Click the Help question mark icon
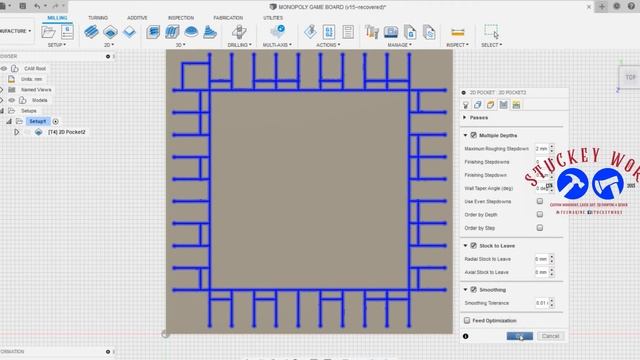Viewport: 640px width, 360px height. [631, 6]
